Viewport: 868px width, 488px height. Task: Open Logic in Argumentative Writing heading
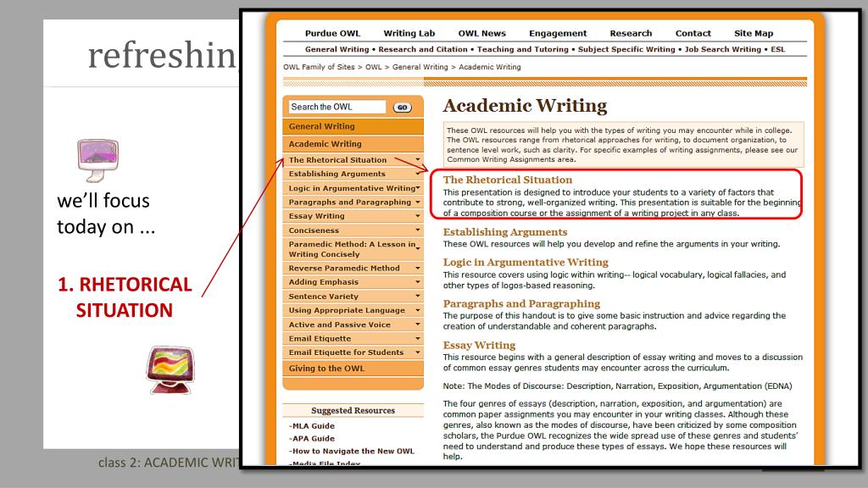[526, 263]
